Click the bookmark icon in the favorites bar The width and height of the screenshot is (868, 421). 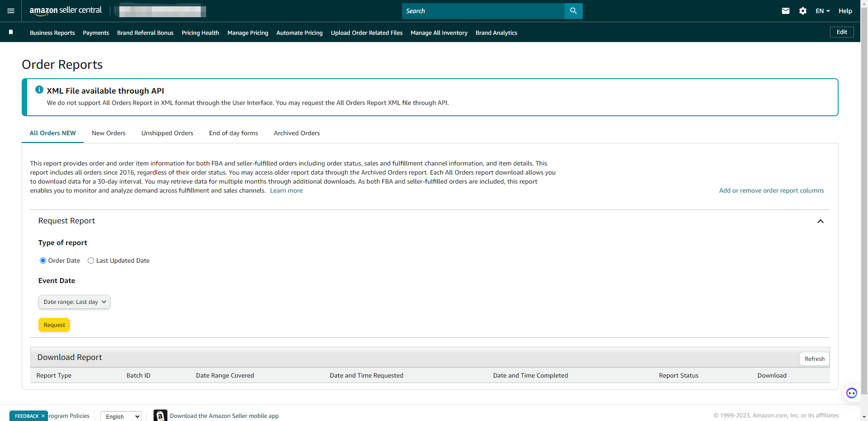[11, 32]
